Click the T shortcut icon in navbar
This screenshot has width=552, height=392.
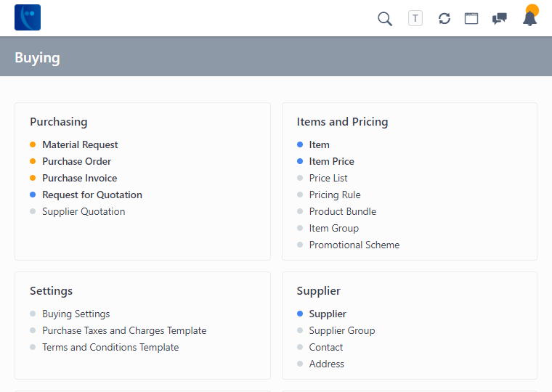pyautogui.click(x=415, y=18)
